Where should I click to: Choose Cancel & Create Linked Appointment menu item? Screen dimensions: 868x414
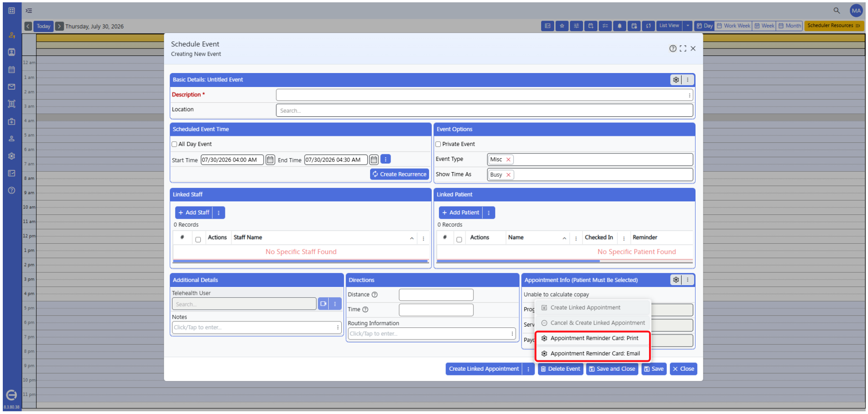[x=593, y=323]
